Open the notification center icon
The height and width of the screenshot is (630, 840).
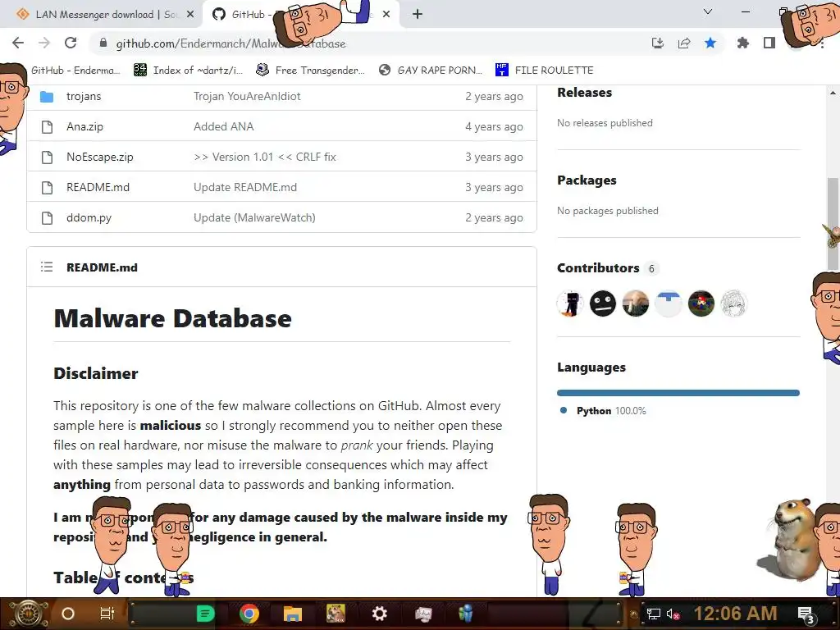click(806, 615)
